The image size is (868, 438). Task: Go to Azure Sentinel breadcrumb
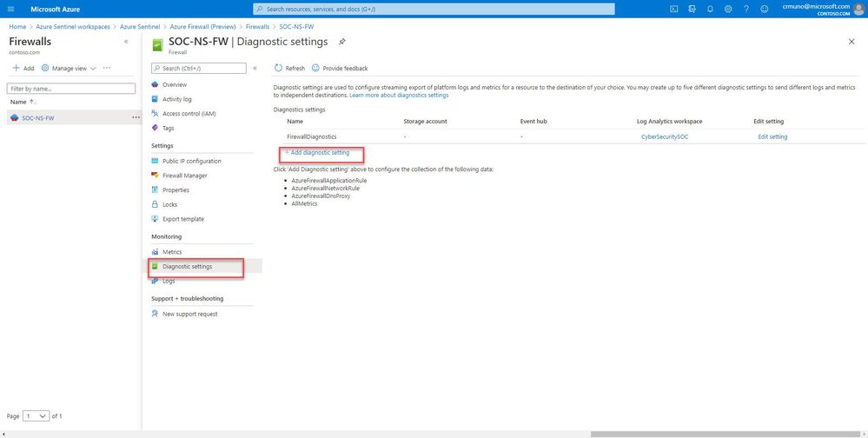[x=140, y=27]
